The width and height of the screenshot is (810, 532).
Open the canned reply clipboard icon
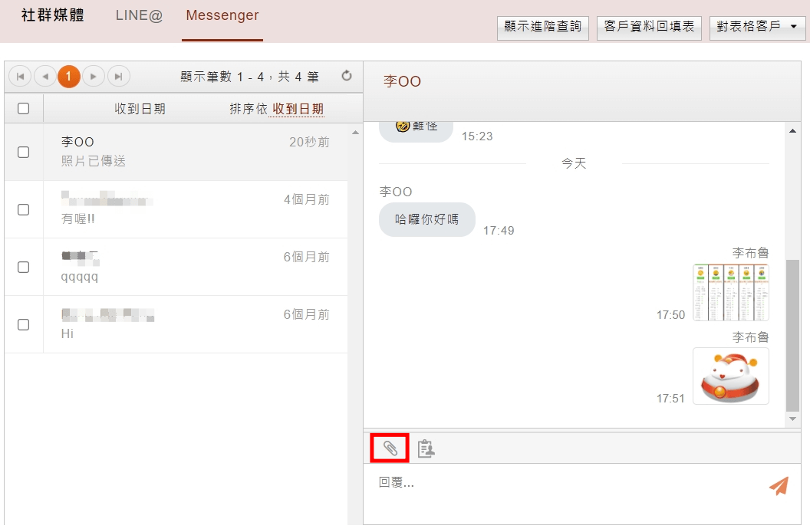tap(426, 449)
